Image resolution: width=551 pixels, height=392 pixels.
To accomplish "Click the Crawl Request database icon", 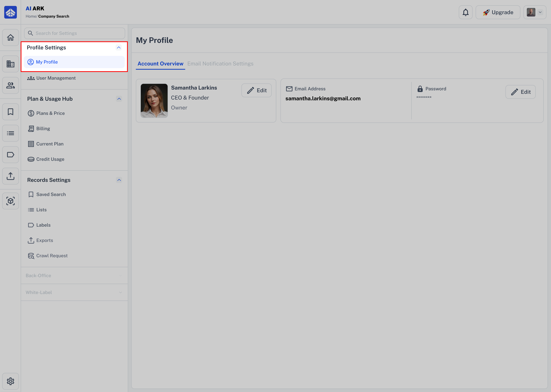I will point(31,256).
